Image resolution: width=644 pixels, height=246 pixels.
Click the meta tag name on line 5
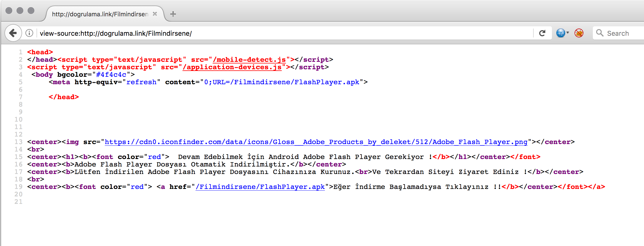61,82
